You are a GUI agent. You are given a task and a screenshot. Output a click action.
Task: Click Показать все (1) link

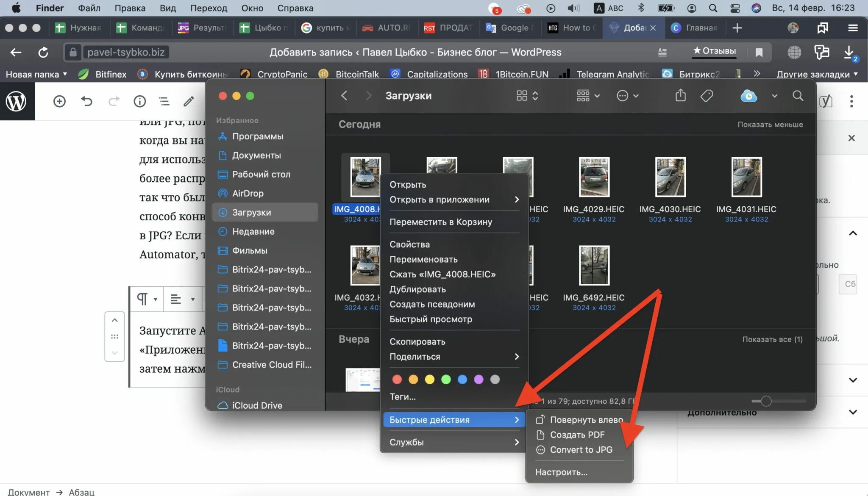(772, 339)
